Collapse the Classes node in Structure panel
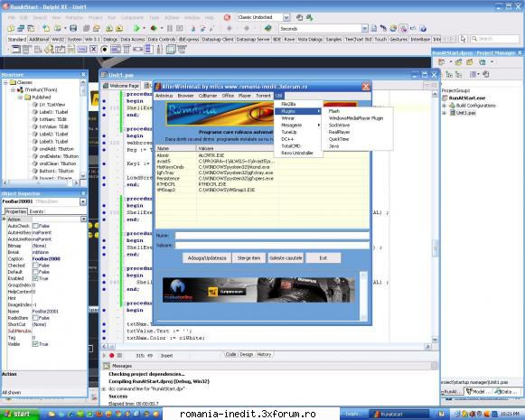Image resolution: width=525 pixels, height=420 pixels. click(5, 82)
